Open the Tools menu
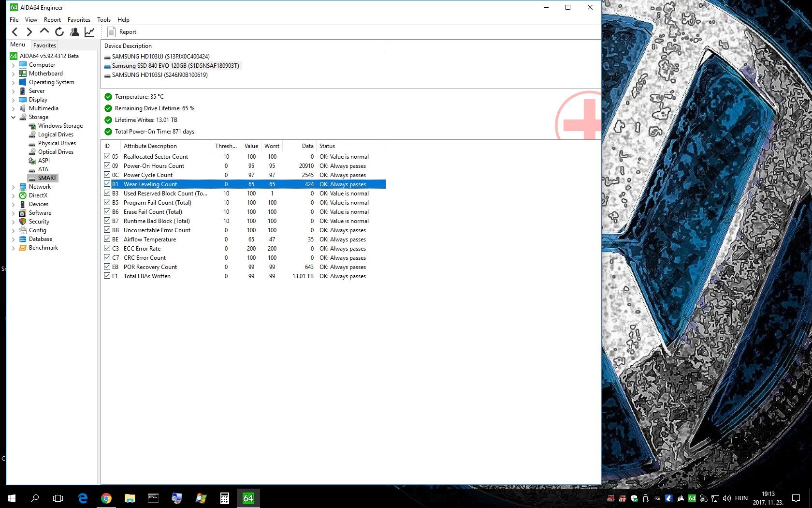The image size is (812, 508). [104, 20]
